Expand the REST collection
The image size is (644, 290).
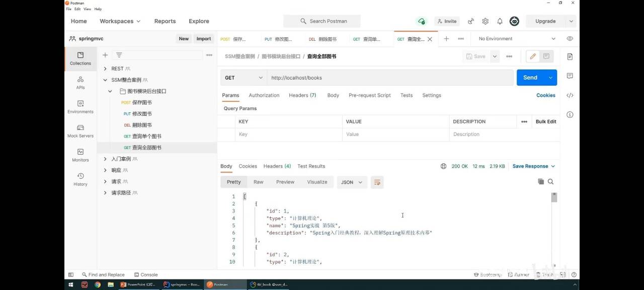pos(105,68)
